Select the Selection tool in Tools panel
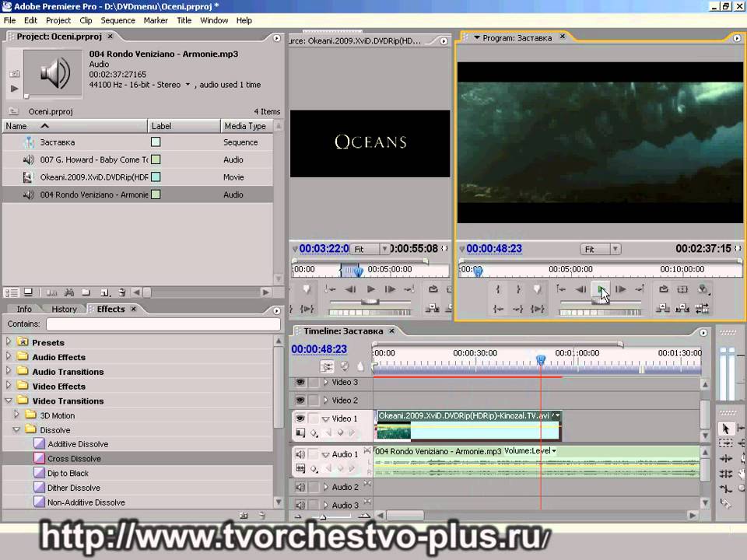The width and height of the screenshot is (747, 560). [x=725, y=429]
